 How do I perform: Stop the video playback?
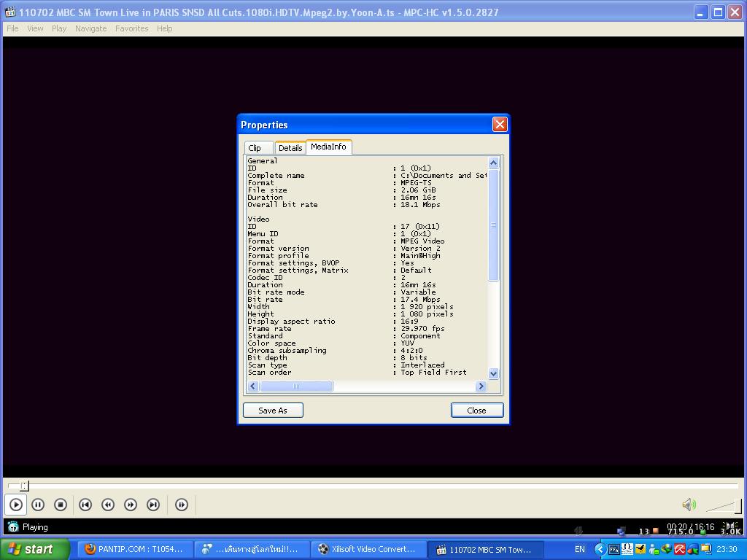(x=61, y=505)
